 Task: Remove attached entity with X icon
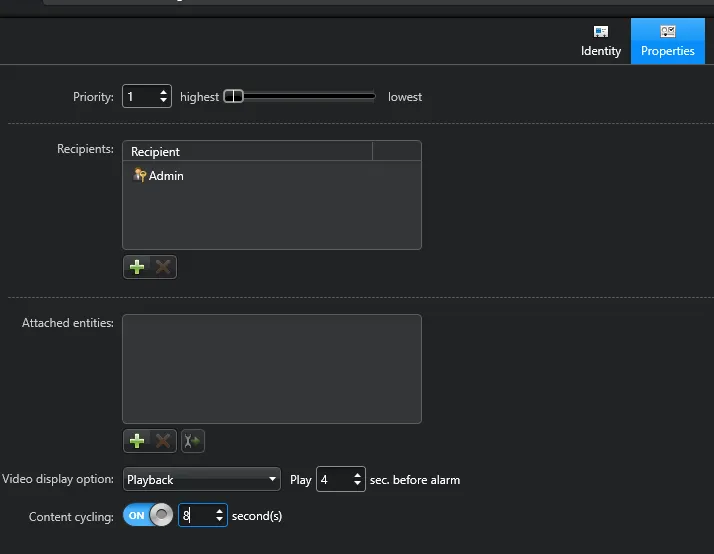click(x=163, y=441)
